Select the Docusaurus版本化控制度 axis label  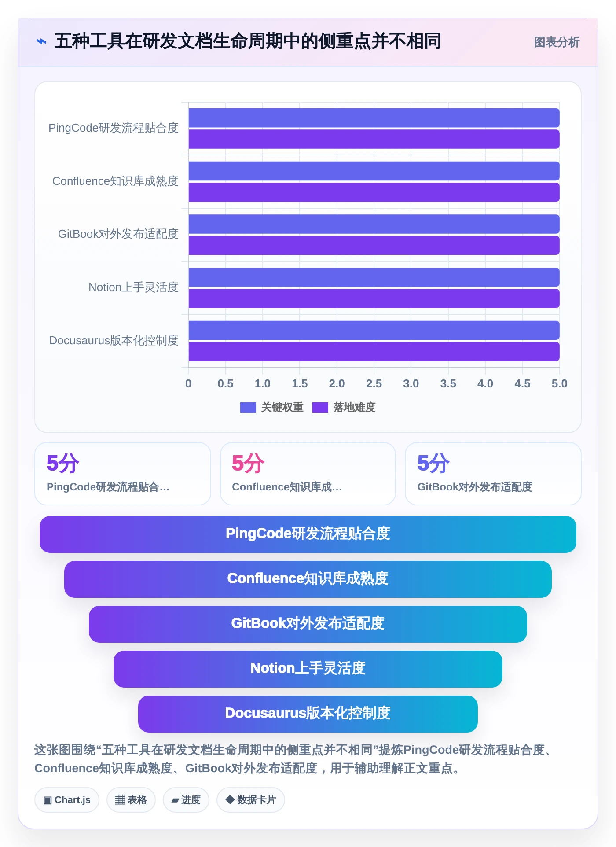click(x=114, y=341)
